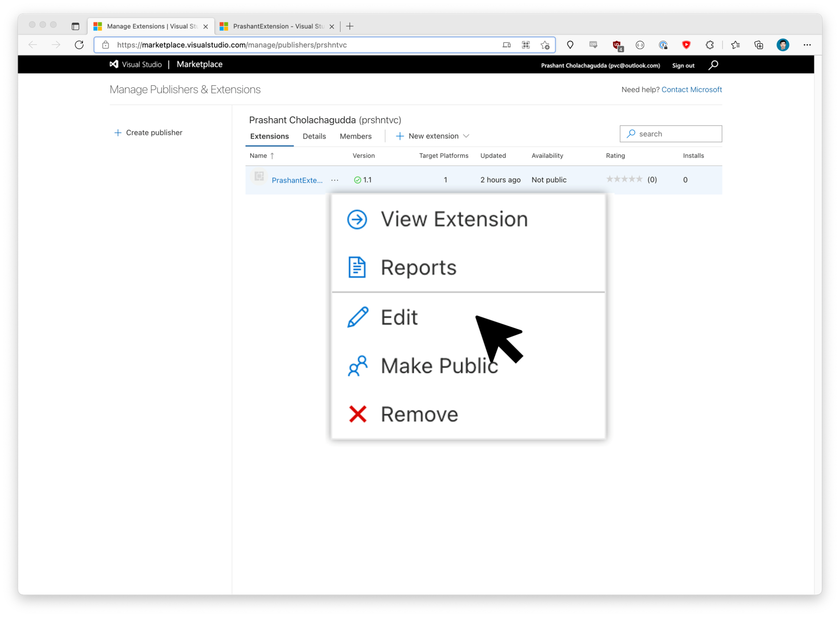Click the PrashantExtension thumbnail icon
Image resolution: width=840 pixels, height=617 pixels.
coord(259,177)
